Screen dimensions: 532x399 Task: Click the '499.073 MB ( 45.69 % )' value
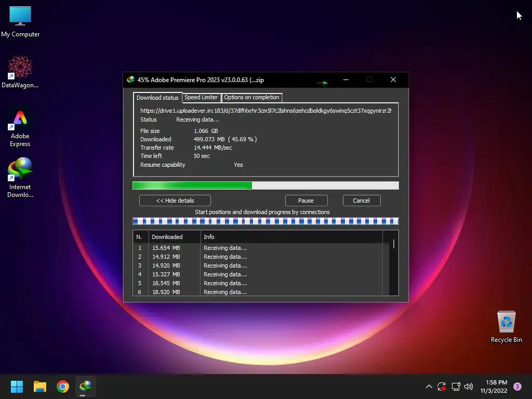[225, 139]
